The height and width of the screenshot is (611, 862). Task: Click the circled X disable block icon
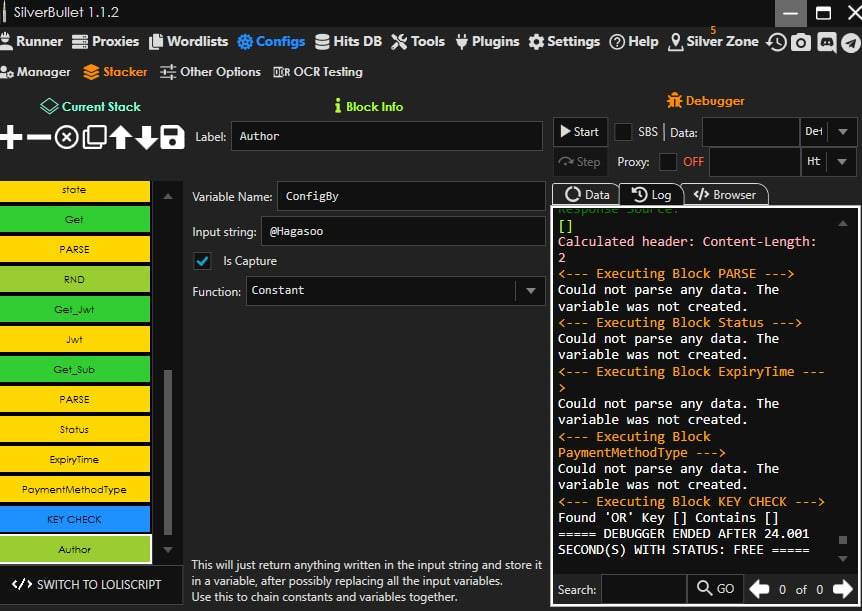[x=66, y=137]
